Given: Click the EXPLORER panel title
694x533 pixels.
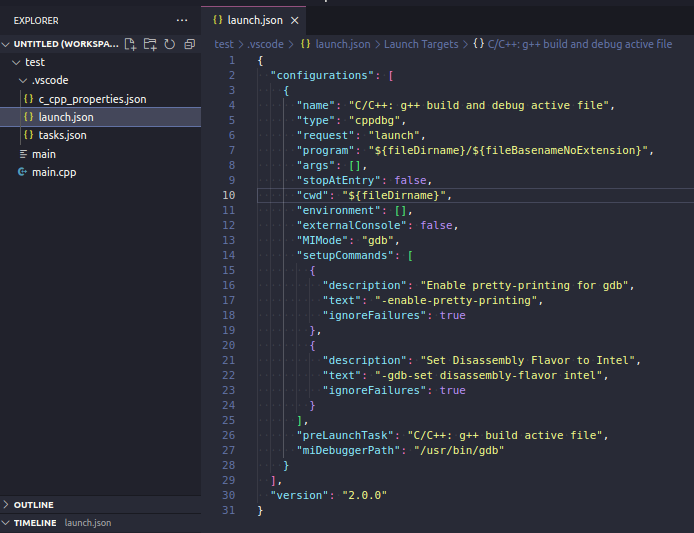Looking at the screenshot, I should pyautogui.click(x=36, y=21).
